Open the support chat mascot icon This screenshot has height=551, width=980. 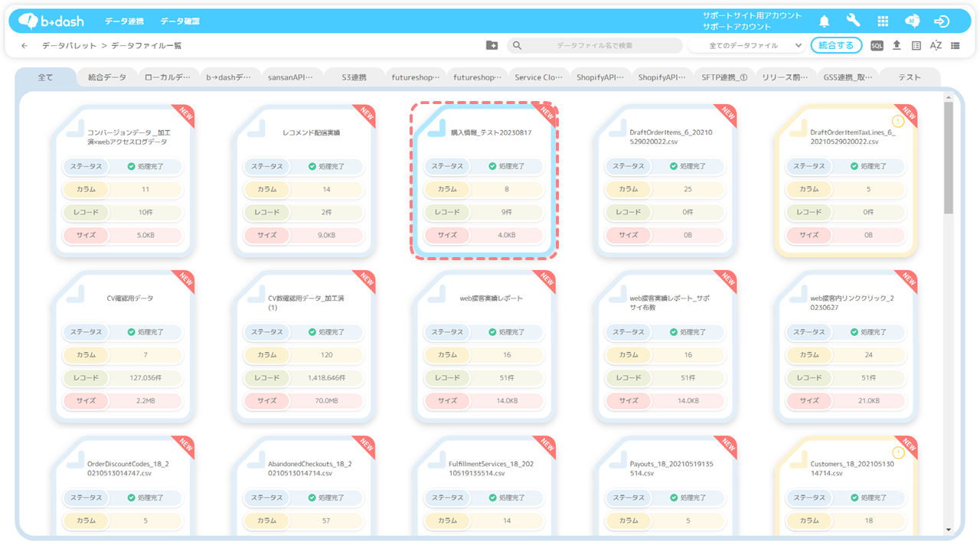(x=913, y=21)
